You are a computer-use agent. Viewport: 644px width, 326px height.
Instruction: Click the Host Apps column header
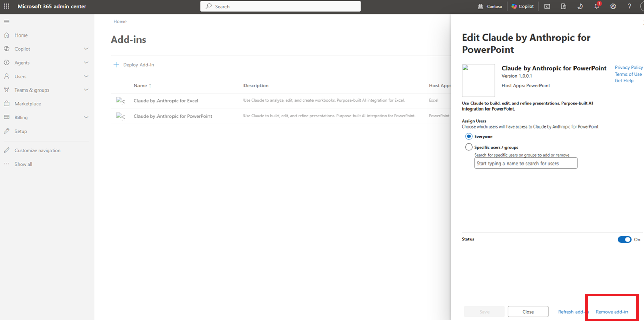(440, 86)
